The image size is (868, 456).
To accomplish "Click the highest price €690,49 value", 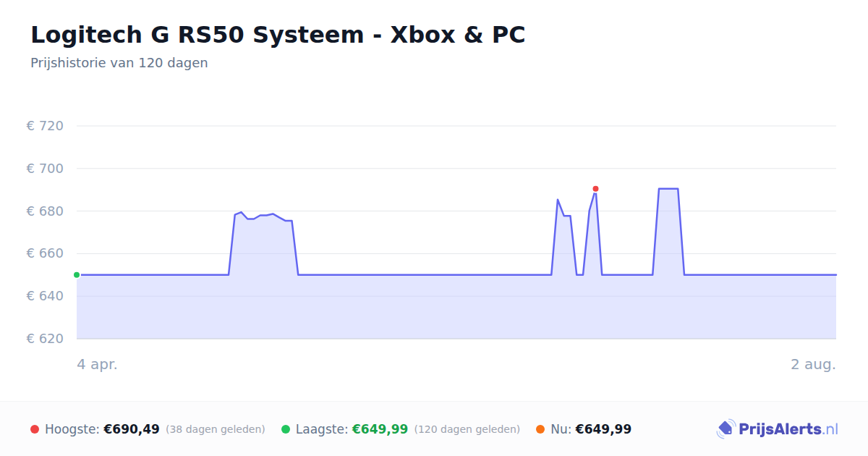I will coord(132,429).
